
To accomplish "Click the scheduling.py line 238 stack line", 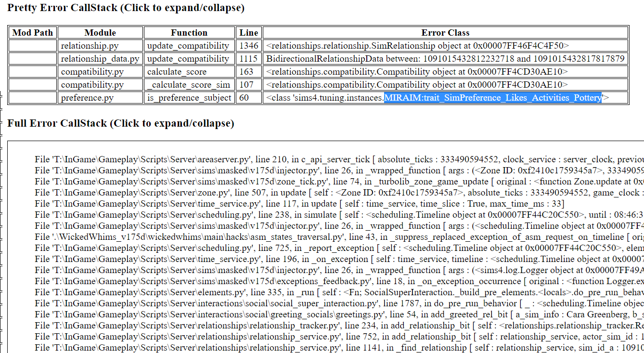I will click(x=339, y=215).
